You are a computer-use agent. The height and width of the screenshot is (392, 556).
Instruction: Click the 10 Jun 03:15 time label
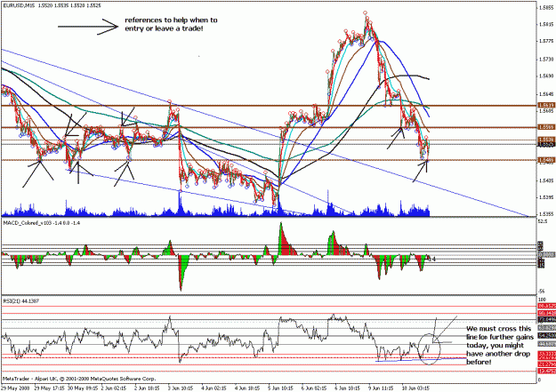point(416,388)
